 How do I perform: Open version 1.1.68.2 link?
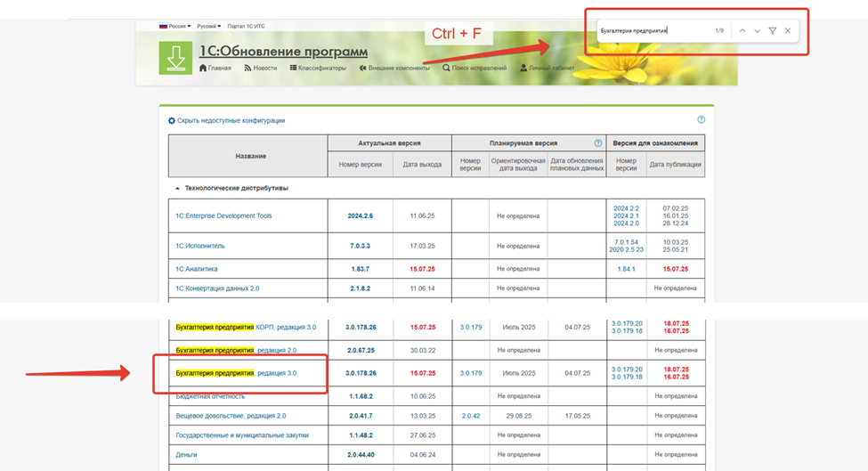pos(361,396)
